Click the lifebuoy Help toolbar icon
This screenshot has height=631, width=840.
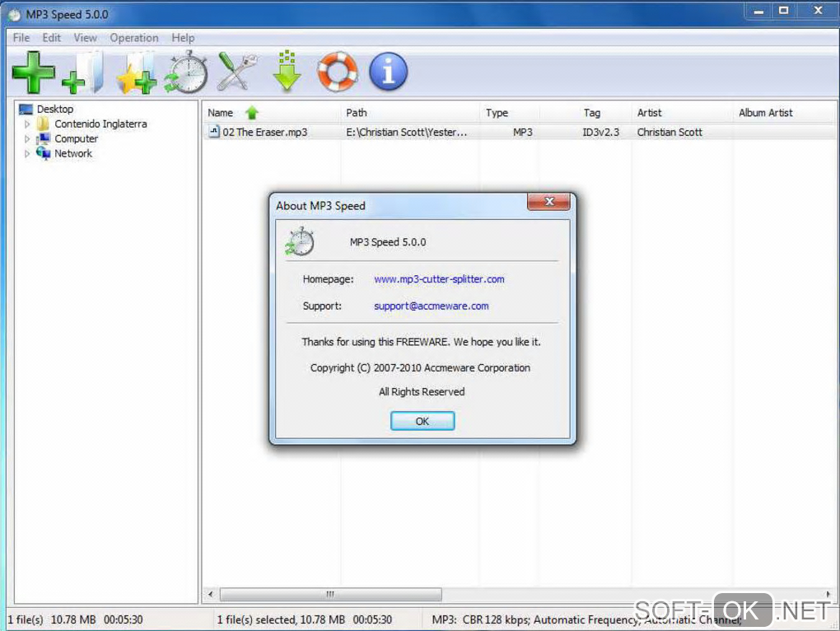coord(338,71)
